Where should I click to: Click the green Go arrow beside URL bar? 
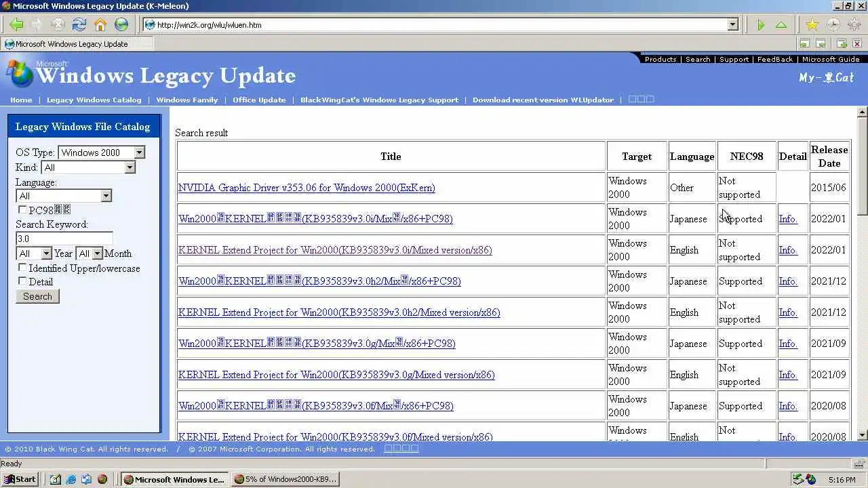point(761,25)
